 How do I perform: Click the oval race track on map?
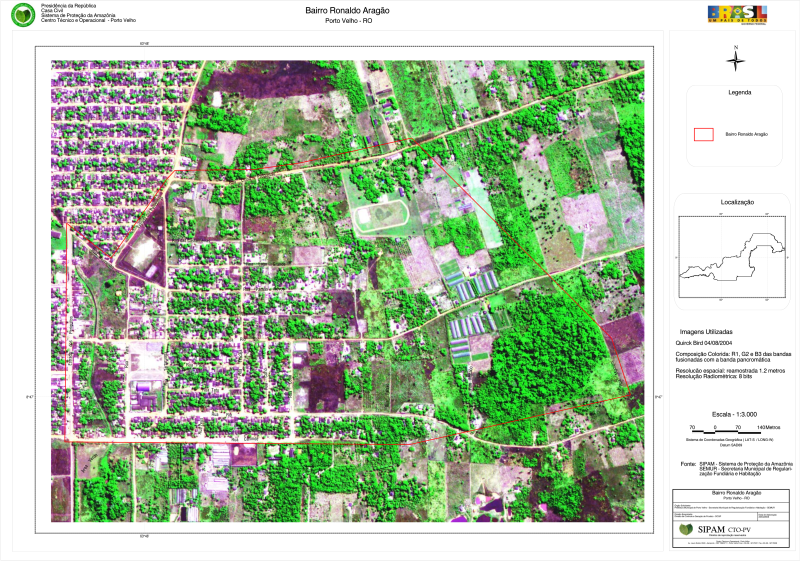tap(380, 214)
